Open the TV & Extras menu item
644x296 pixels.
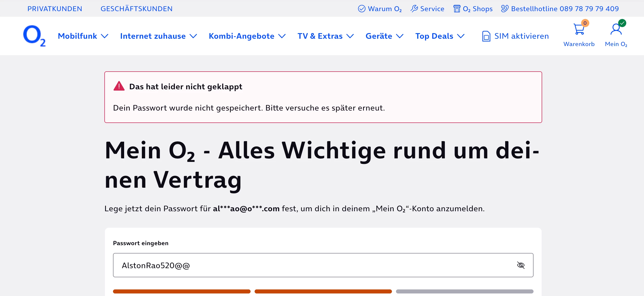pyautogui.click(x=320, y=36)
